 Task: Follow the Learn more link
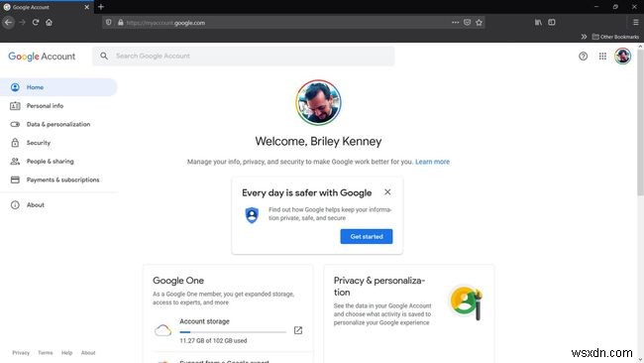coord(432,162)
